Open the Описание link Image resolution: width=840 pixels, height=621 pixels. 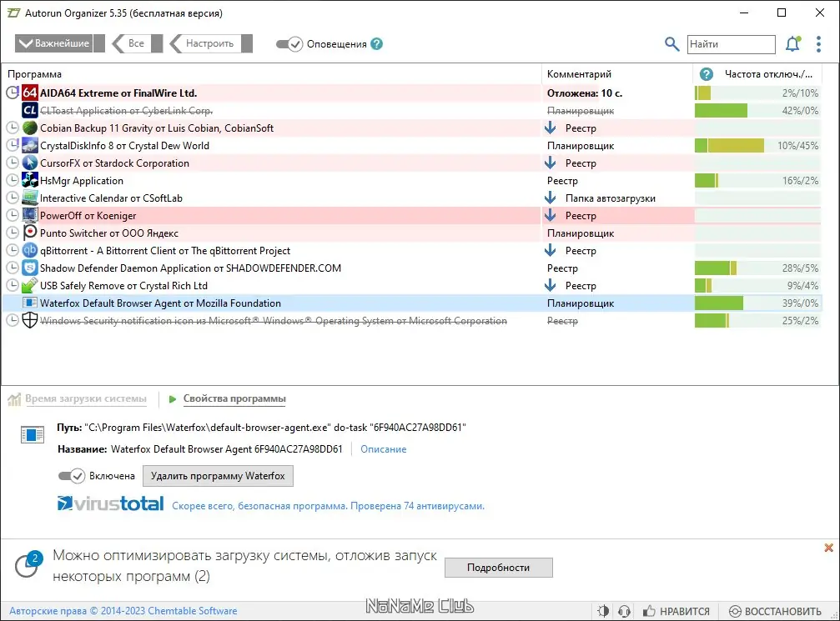coord(383,449)
